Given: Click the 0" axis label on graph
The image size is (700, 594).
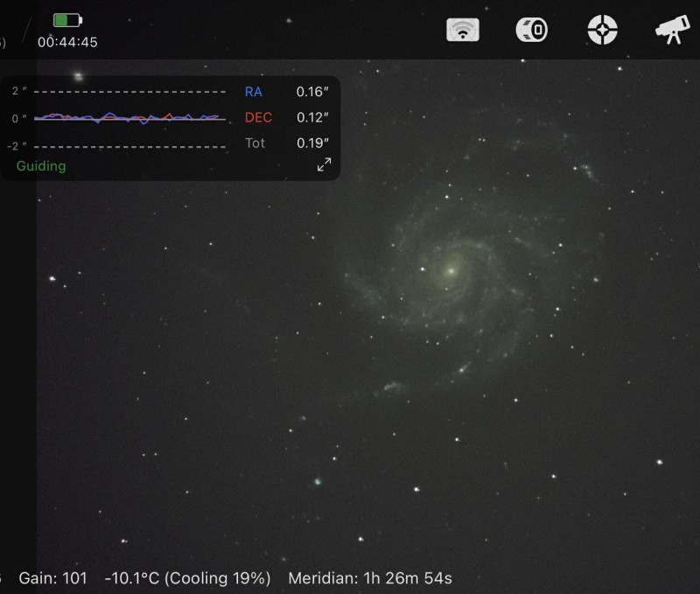Looking at the screenshot, I should coord(19,118).
